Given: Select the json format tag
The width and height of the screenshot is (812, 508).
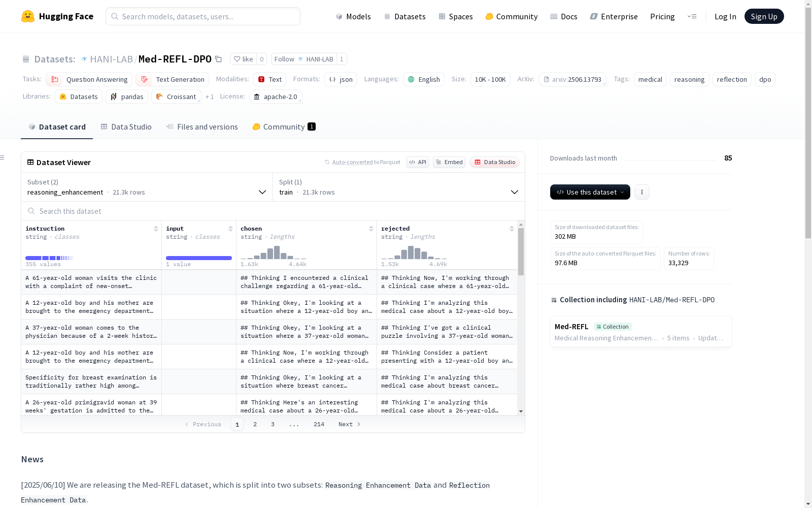Looking at the screenshot, I should tap(341, 79).
